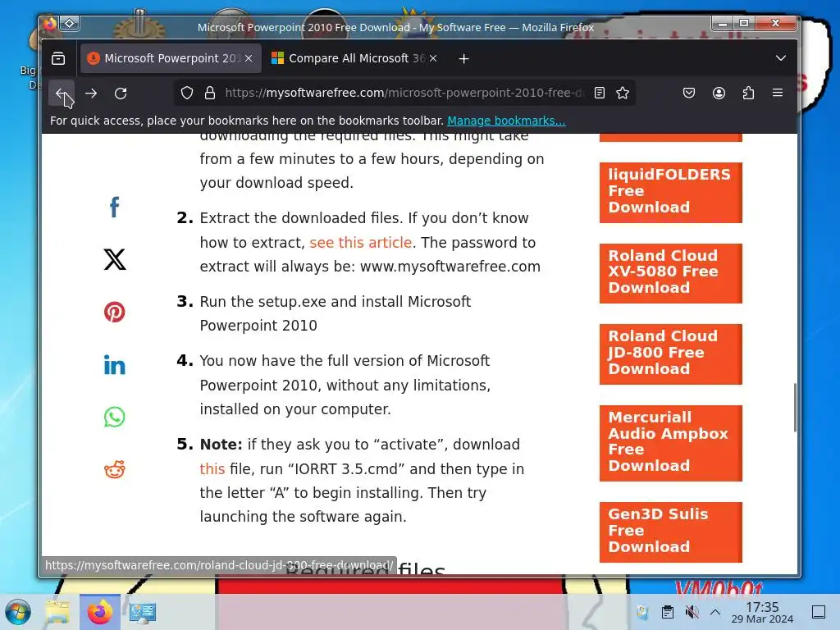
Task: Open clipboard tray icon
Action: pyautogui.click(x=668, y=612)
